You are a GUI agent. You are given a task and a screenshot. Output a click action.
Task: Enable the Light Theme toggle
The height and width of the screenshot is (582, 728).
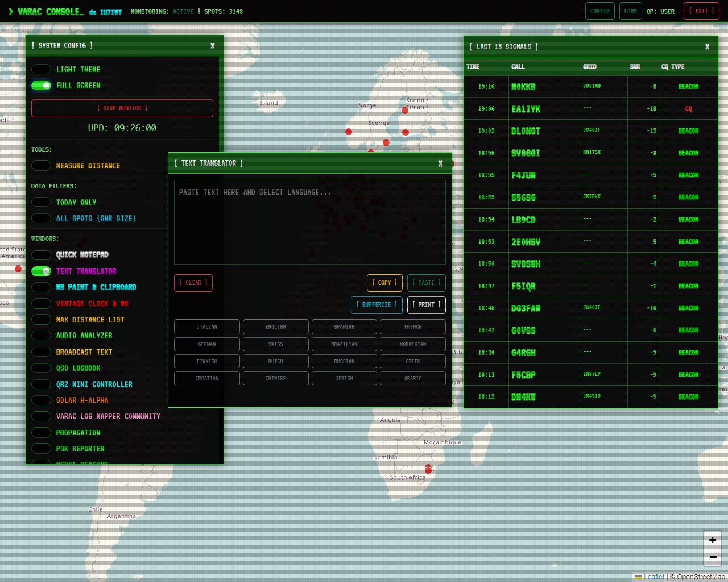coord(41,69)
